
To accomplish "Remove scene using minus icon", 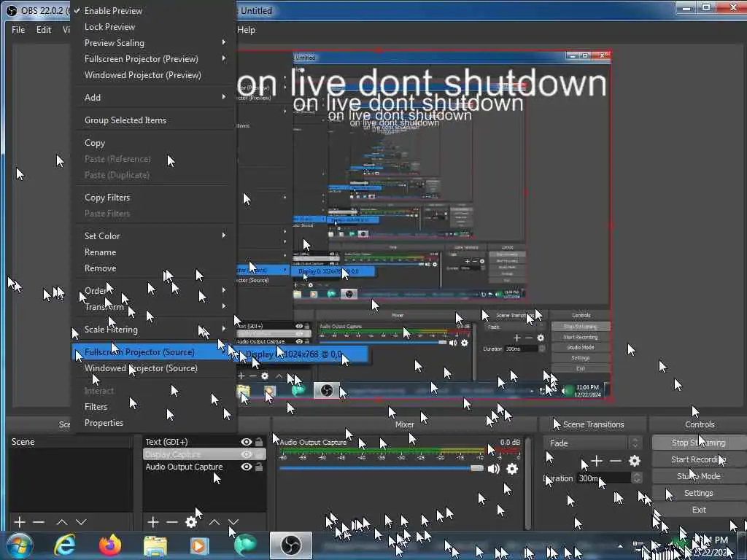I will coord(39,522).
